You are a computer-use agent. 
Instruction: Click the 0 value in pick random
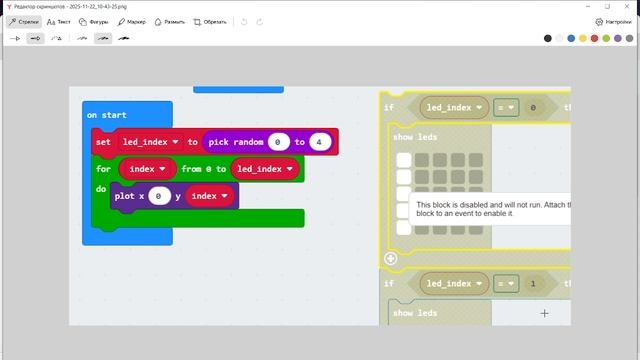pyautogui.click(x=278, y=142)
